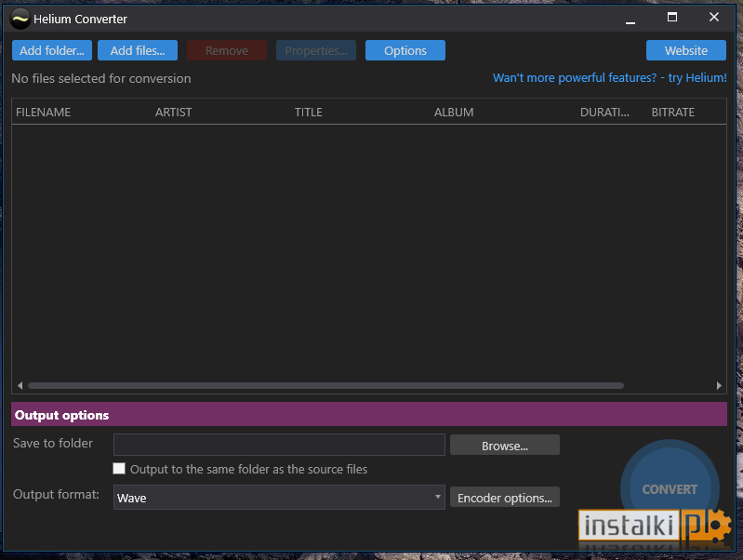Click the Helium Converter app logo icon

[x=20, y=19]
